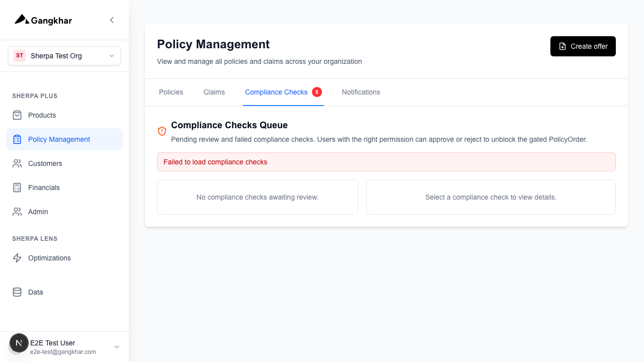Click the 'Pending review and failed compliance checks' description
Viewport: 644px width, 362px height.
coord(379,139)
